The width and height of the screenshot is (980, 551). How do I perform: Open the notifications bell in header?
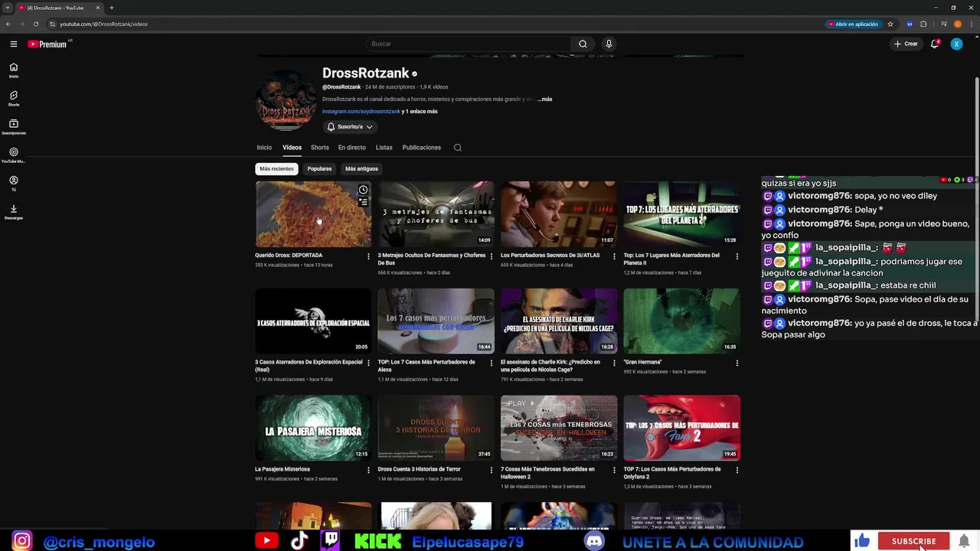tap(935, 44)
